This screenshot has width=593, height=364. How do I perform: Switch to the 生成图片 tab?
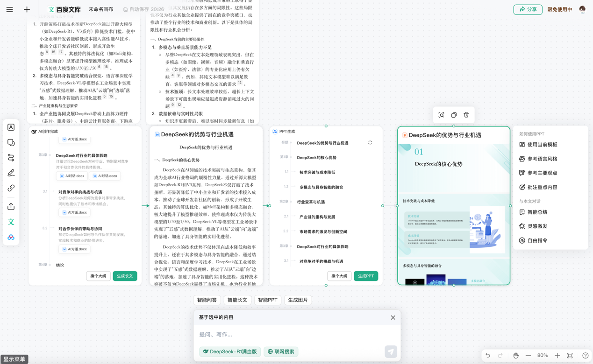[298, 300]
